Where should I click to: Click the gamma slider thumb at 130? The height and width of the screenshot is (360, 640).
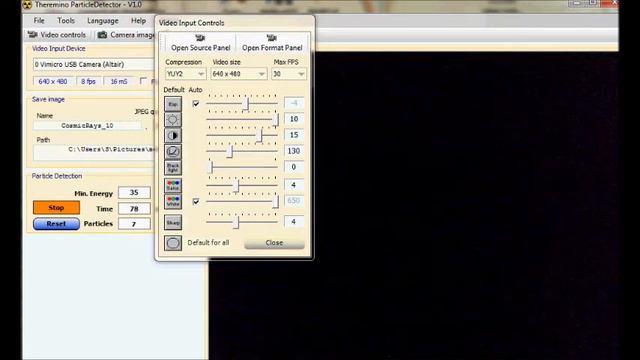coord(229,151)
